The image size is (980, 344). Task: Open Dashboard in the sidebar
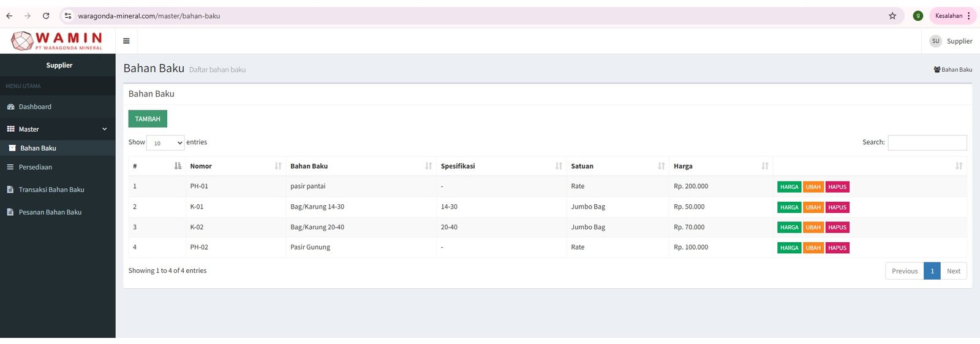58,107
